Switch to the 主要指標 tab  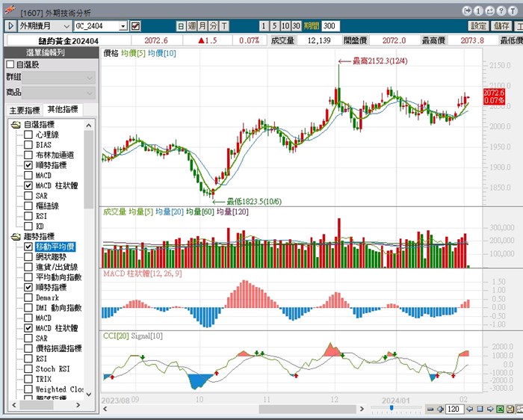click(23, 110)
